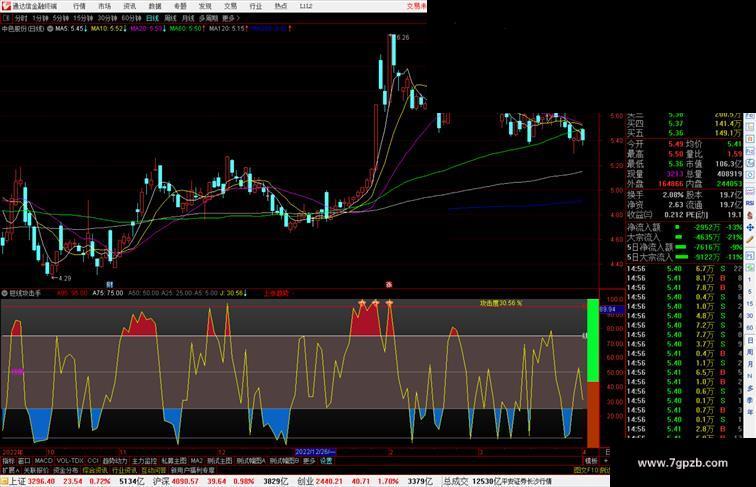Click the 5日大宗流入 row

685,257
